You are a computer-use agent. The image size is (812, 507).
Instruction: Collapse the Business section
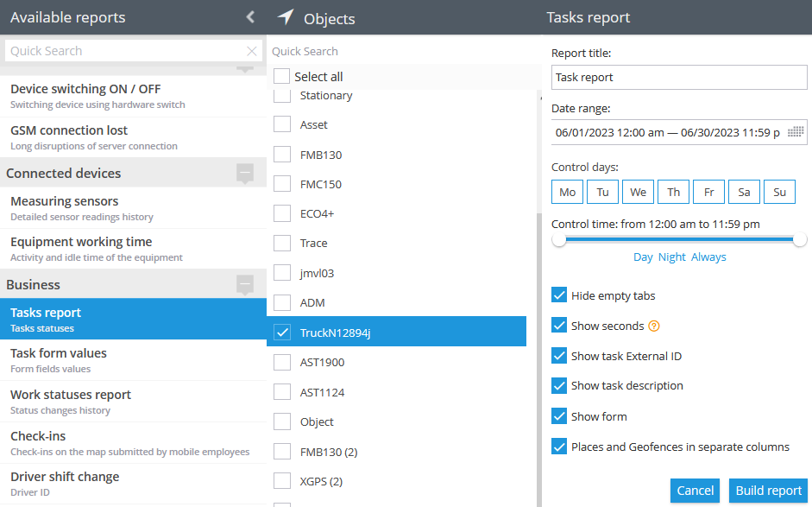tap(245, 284)
